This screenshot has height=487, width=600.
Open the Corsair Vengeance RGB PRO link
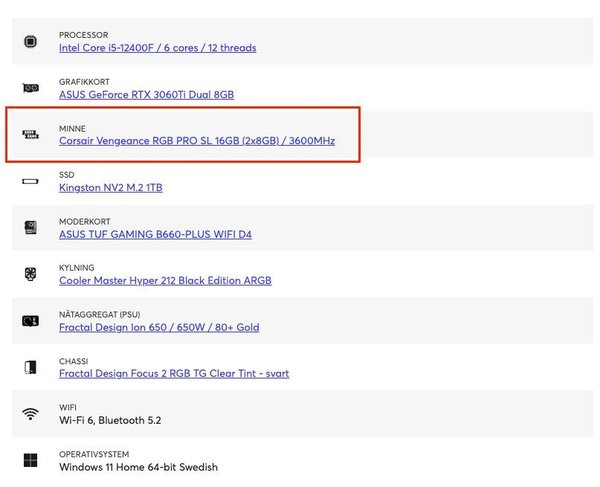[196, 141]
